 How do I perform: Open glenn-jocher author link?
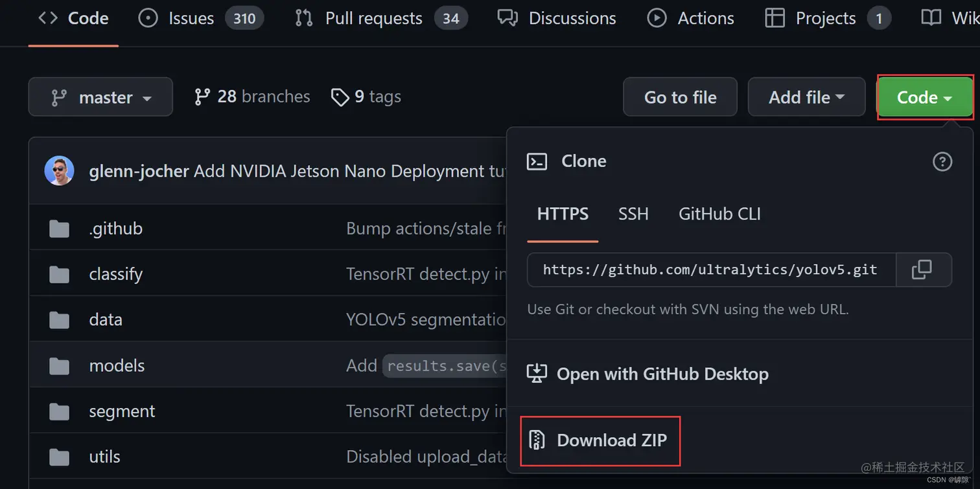139,172
